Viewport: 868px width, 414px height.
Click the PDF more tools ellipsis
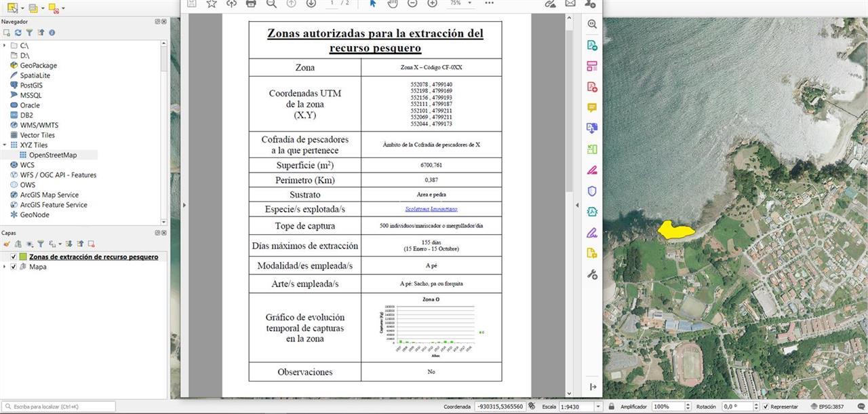(x=490, y=3)
